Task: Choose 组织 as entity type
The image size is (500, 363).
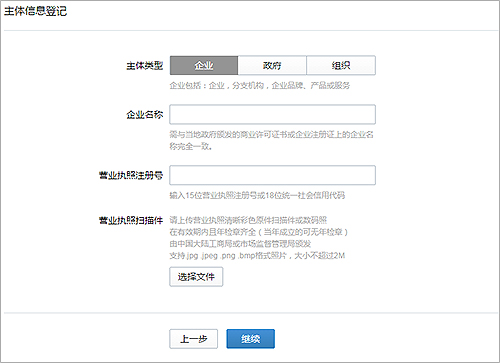Action: [341, 65]
